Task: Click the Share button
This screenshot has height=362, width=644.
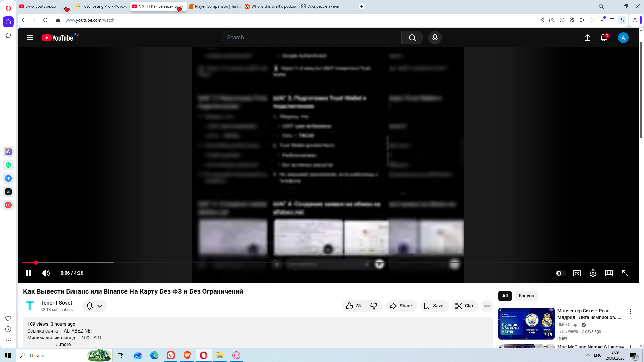Action: pos(401,306)
